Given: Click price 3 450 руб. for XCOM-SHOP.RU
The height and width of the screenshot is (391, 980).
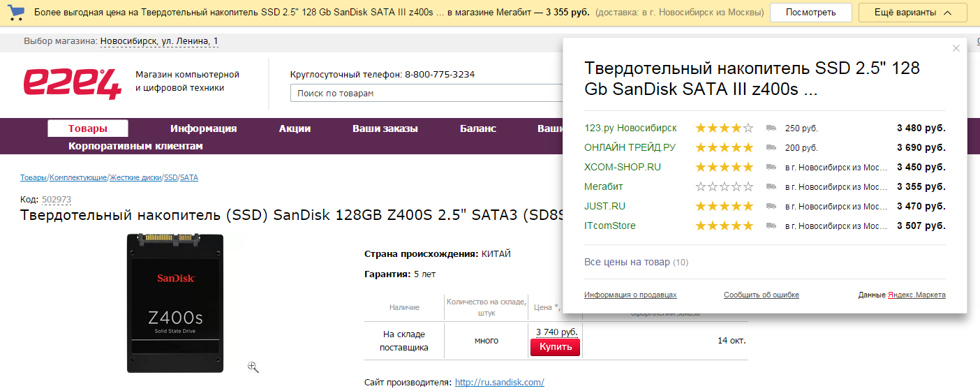Looking at the screenshot, I should point(921,168).
